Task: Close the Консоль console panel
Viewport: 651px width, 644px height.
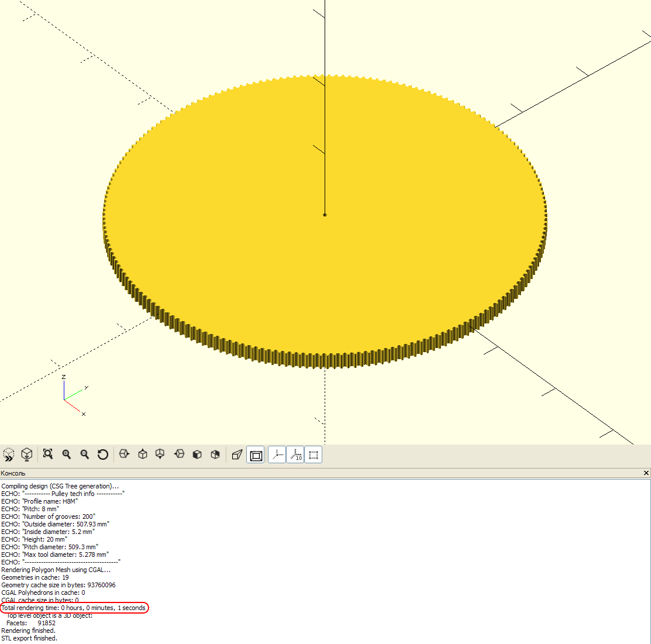Action: pyautogui.click(x=646, y=473)
